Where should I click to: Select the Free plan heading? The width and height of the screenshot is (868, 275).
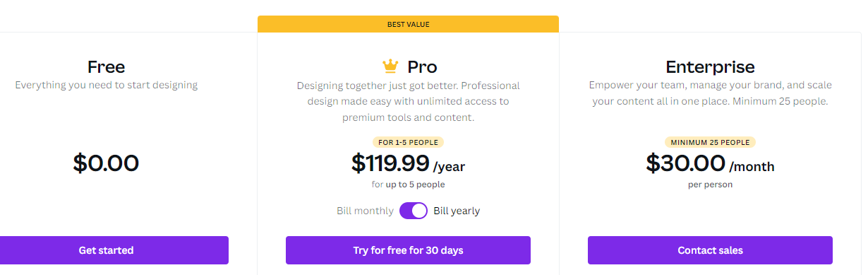click(x=106, y=67)
